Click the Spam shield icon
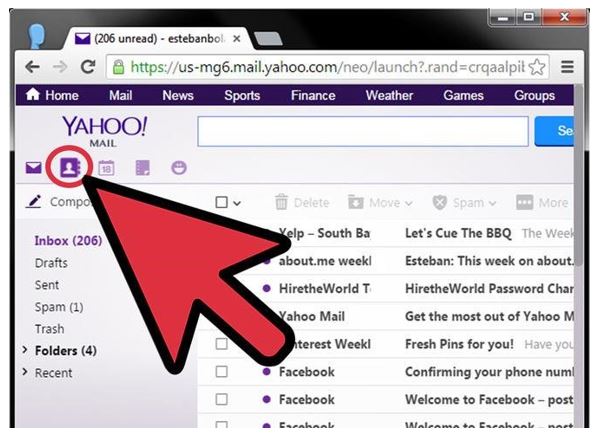This screenshot has height=443, width=615. pos(440,202)
